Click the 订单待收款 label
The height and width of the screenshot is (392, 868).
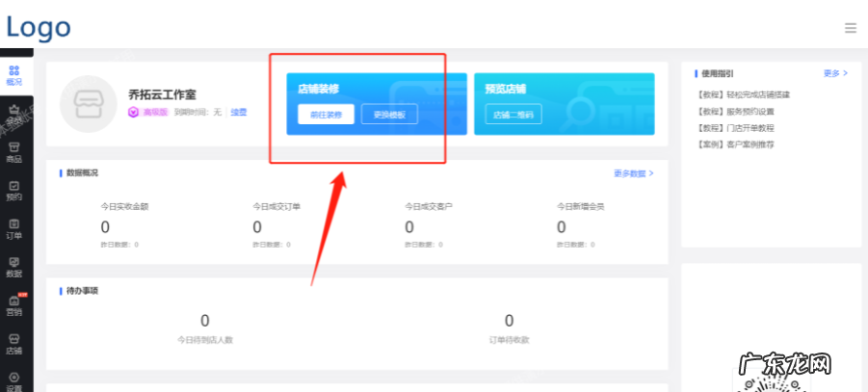point(509,340)
